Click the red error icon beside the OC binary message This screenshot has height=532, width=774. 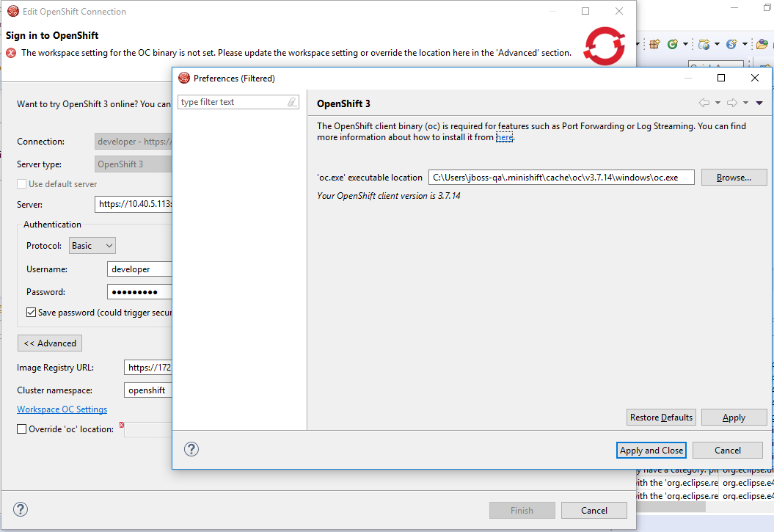click(x=11, y=53)
